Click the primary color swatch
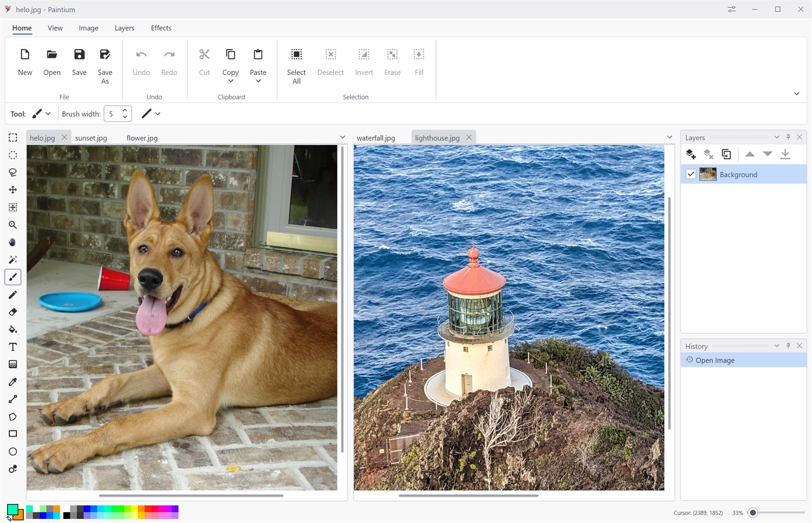 tap(13, 509)
